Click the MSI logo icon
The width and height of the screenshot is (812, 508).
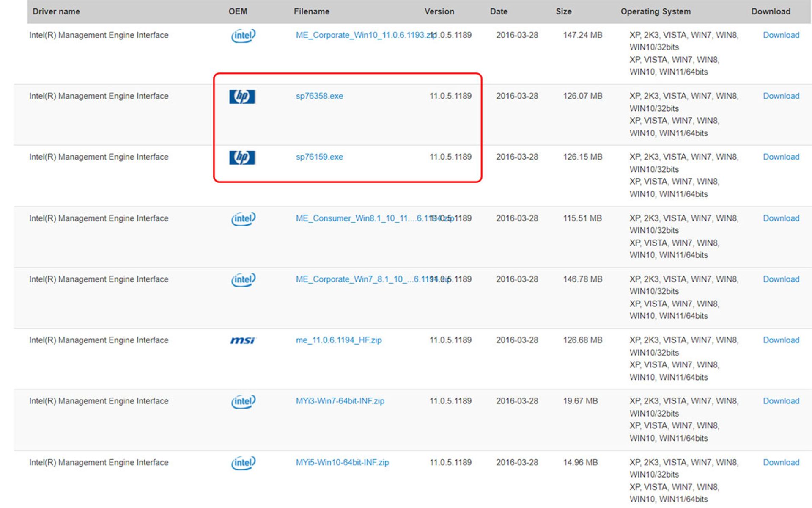point(243,340)
